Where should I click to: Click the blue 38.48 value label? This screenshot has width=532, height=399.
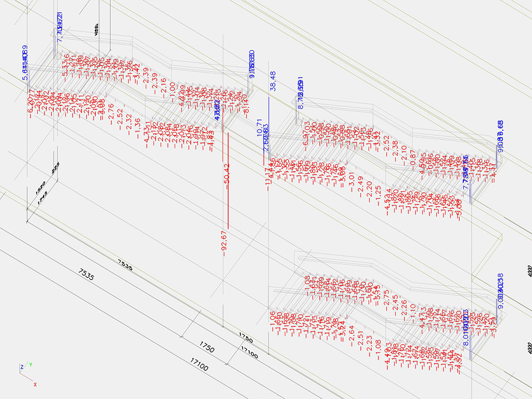point(272,81)
